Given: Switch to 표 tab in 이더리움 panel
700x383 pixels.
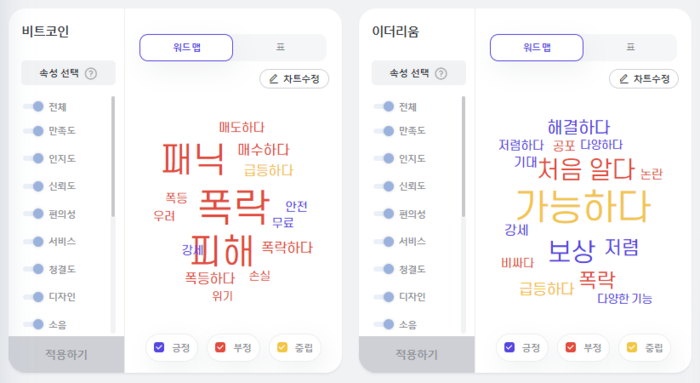Looking at the screenshot, I should tap(630, 47).
